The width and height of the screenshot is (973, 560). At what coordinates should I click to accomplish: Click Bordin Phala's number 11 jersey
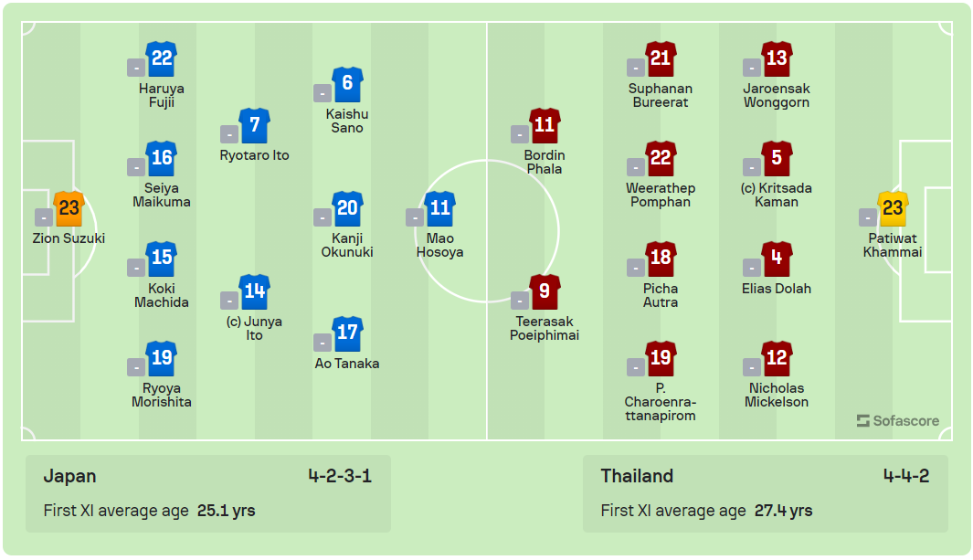pyautogui.click(x=545, y=125)
